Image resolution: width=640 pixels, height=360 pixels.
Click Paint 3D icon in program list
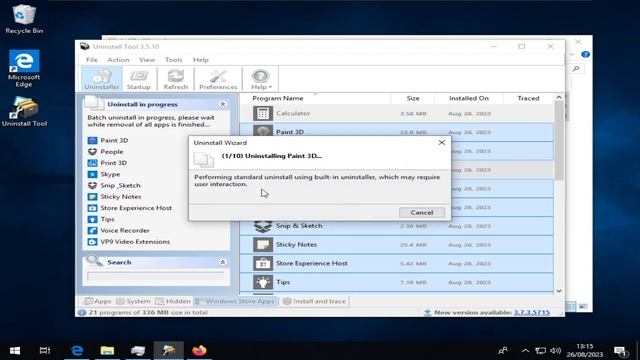click(263, 131)
